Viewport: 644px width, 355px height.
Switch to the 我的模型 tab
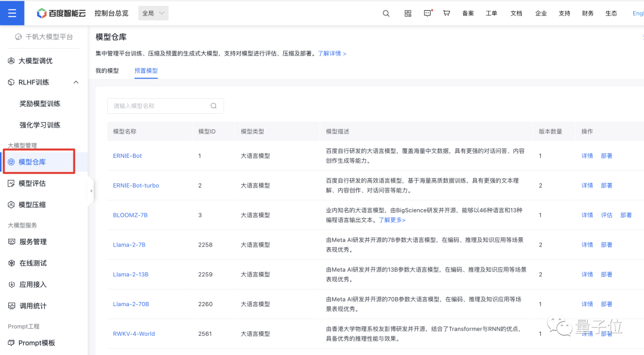(107, 70)
